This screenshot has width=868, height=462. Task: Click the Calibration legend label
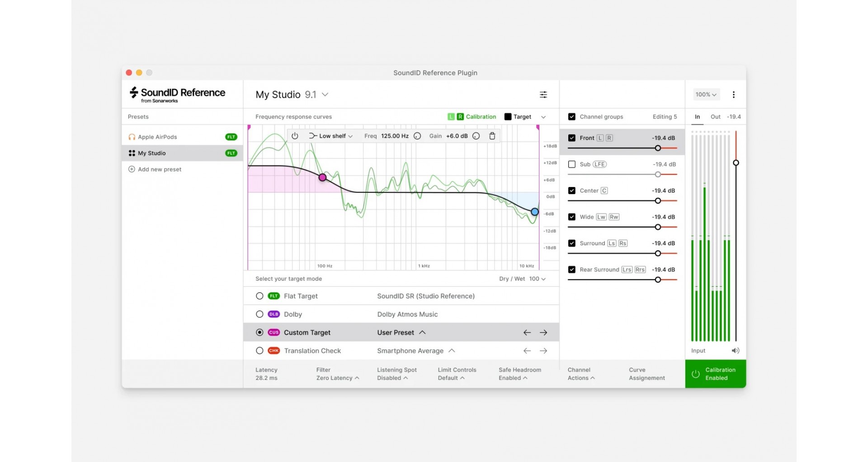[481, 117]
